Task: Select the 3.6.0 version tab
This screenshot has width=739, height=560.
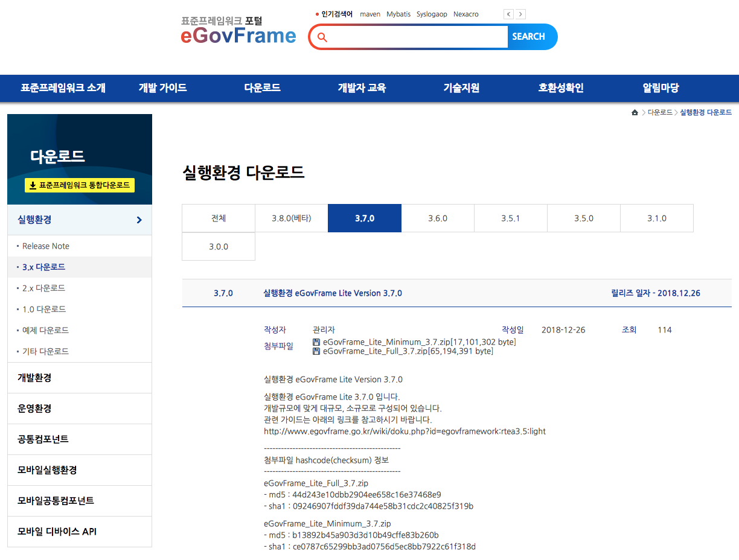Action: click(438, 218)
